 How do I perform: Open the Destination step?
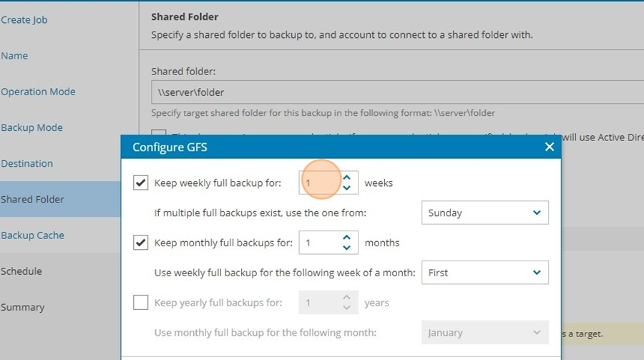[27, 164]
